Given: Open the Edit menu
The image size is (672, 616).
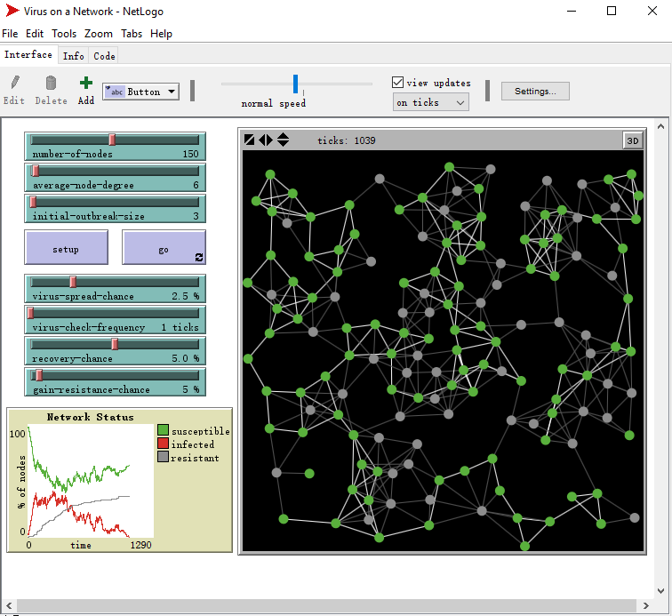Looking at the screenshot, I should click(x=35, y=34).
